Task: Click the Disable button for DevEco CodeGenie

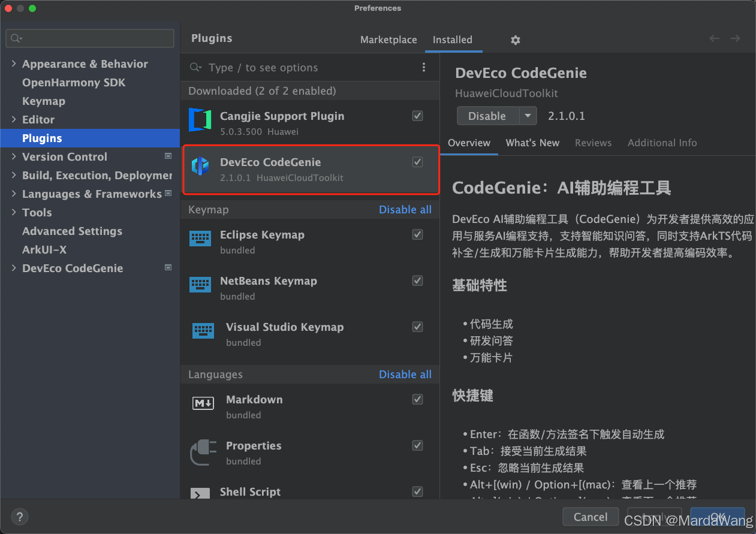Action: (487, 116)
